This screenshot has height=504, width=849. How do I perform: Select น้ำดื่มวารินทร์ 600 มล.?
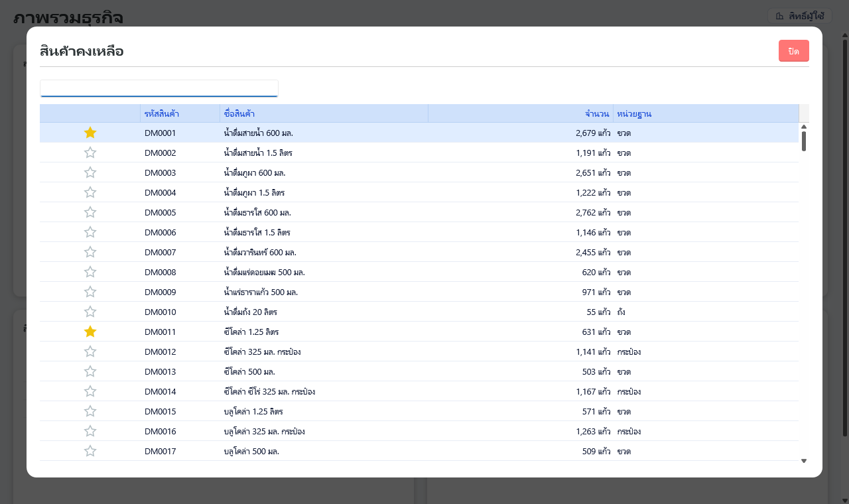(260, 252)
